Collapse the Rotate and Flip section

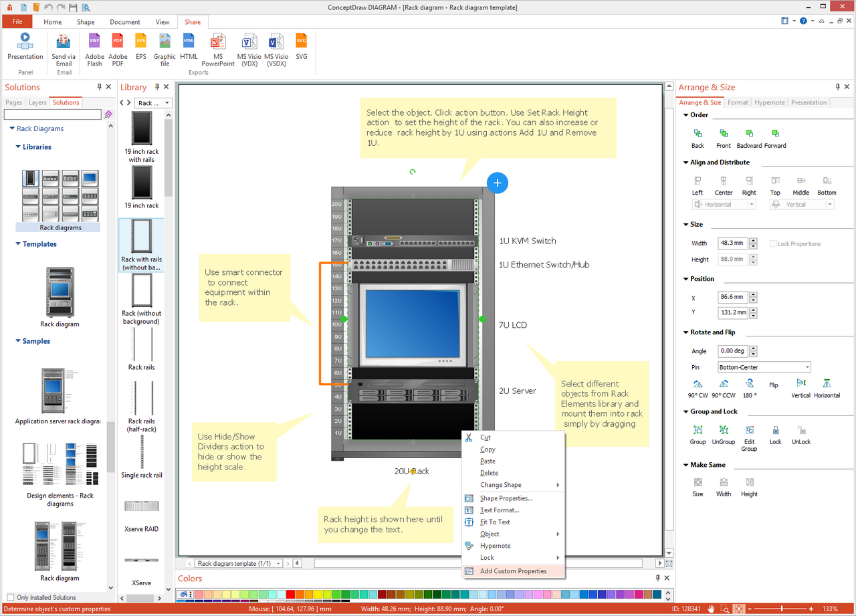[686, 332]
